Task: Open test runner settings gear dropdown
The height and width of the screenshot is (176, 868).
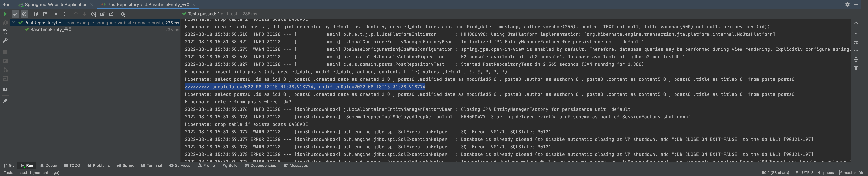Action: coord(123,14)
